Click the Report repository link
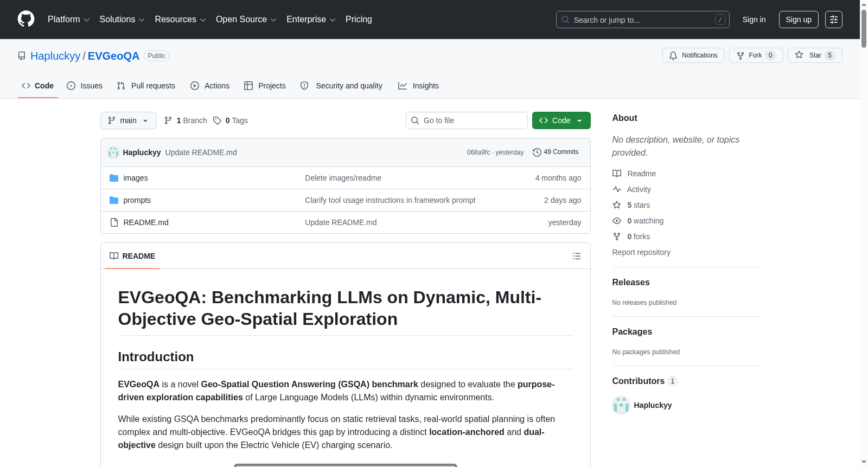This screenshot has width=868, height=467. click(x=641, y=252)
